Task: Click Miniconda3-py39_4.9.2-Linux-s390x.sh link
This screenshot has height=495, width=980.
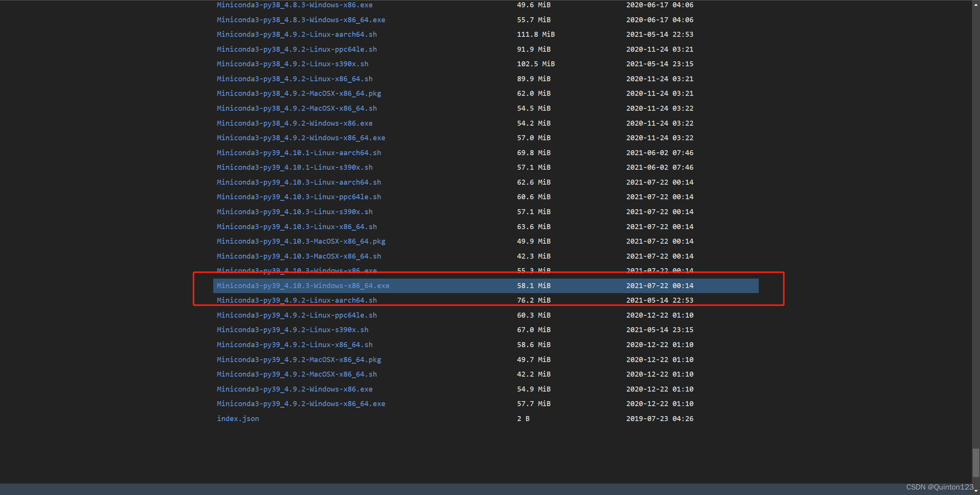Action: pyautogui.click(x=292, y=330)
